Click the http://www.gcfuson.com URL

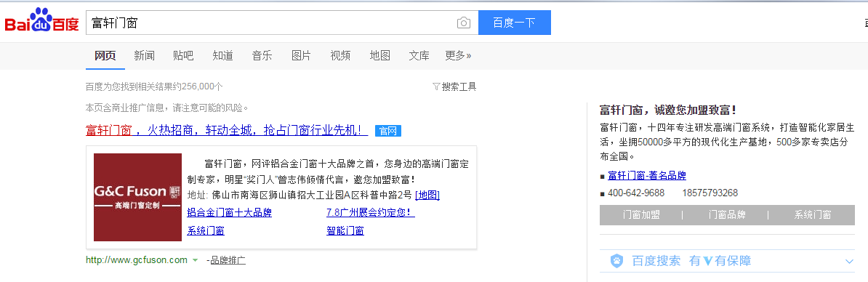[x=137, y=260]
